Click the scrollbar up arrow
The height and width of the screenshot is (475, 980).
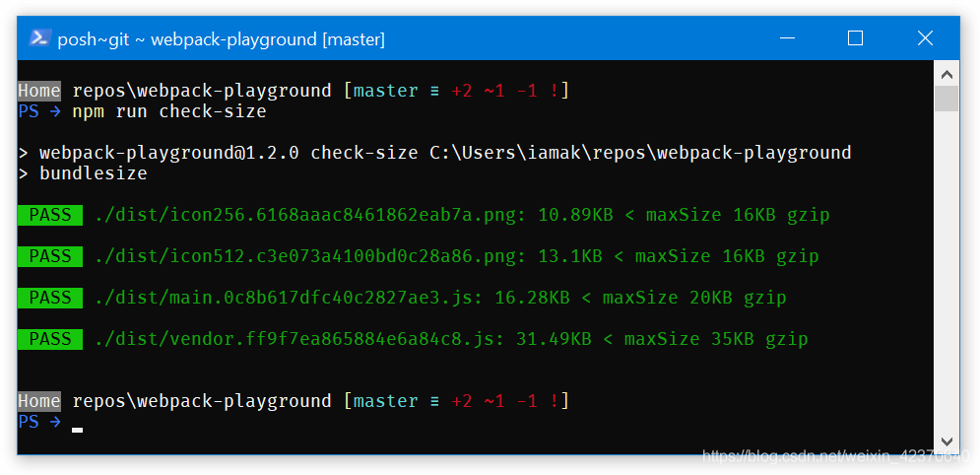click(947, 74)
